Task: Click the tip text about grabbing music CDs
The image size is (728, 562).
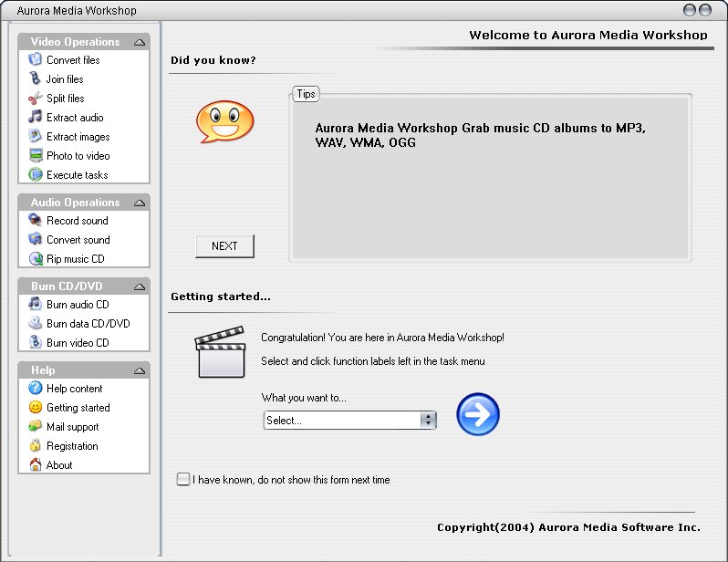Action: pyautogui.click(x=481, y=135)
